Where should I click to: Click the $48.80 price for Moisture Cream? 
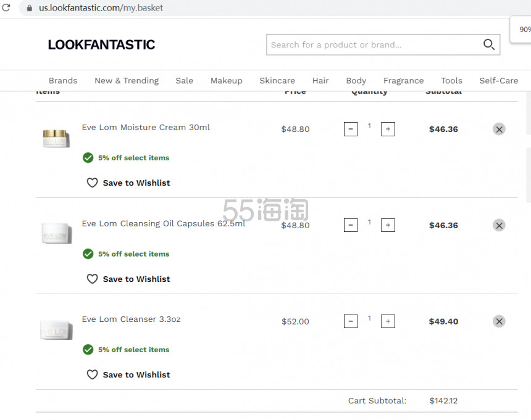(x=295, y=129)
